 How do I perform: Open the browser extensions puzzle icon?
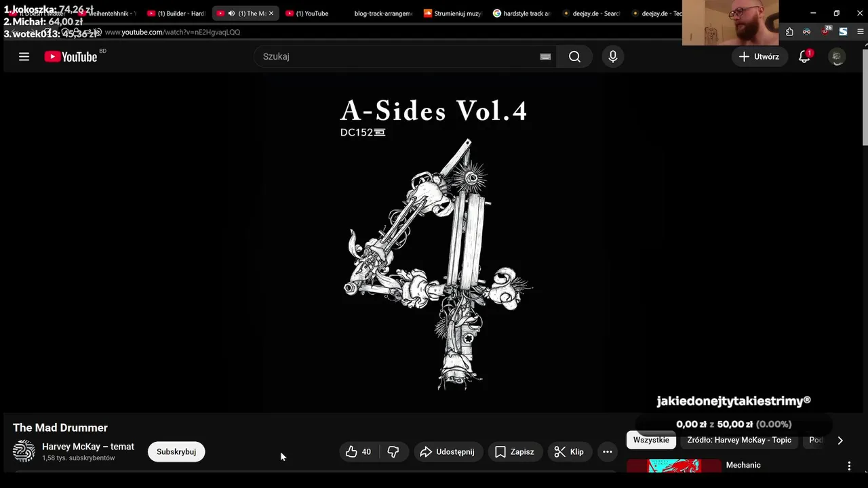pyautogui.click(x=789, y=32)
